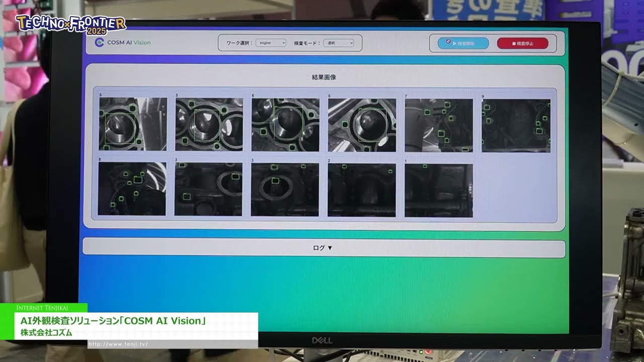Click the www.tenji.tv URL link
Image resolution: width=644 pixels, height=362 pixels.
pos(119,344)
